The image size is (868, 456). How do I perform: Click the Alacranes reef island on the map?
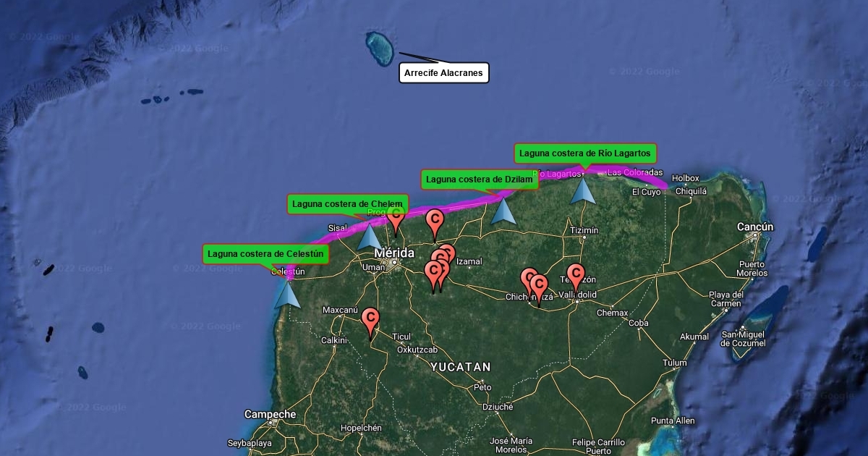pos(378,48)
